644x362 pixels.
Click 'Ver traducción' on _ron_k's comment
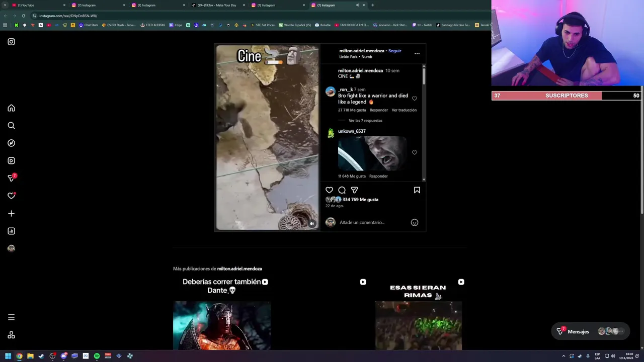click(x=404, y=110)
